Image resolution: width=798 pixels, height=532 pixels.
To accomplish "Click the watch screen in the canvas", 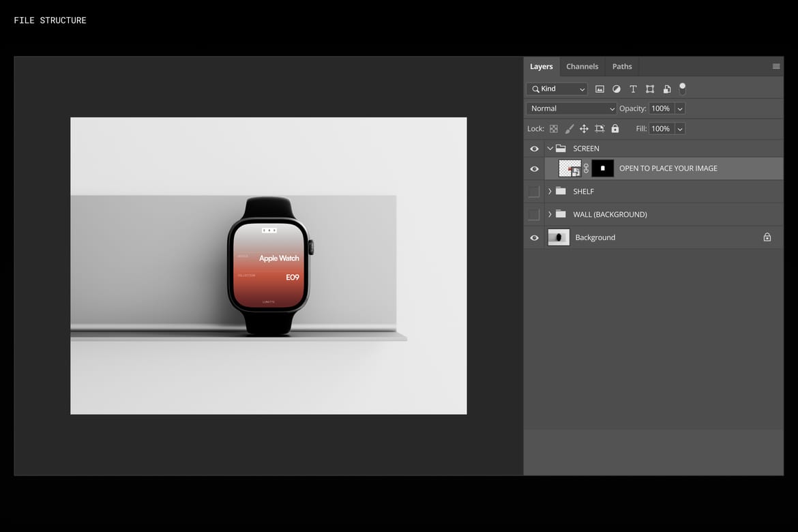I will click(269, 265).
